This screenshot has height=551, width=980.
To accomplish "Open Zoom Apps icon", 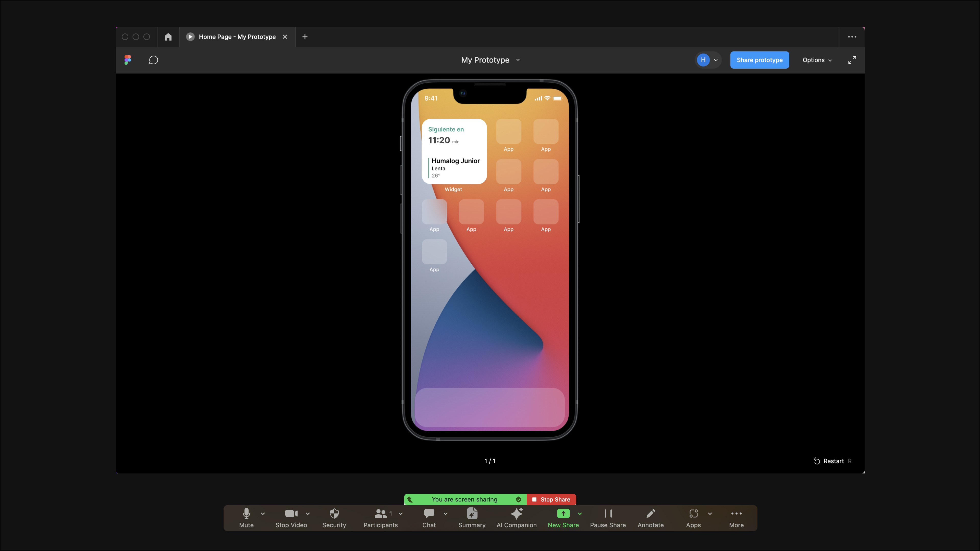I will pyautogui.click(x=693, y=518).
